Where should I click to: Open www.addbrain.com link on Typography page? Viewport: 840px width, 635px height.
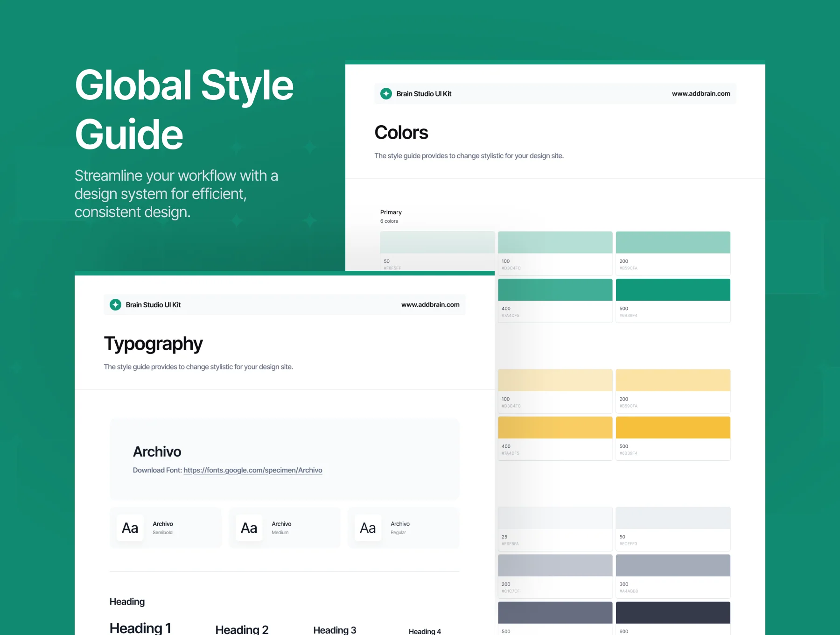point(430,305)
